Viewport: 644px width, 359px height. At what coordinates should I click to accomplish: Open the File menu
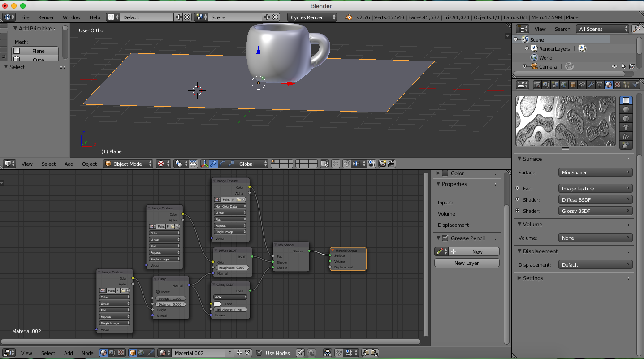[25, 17]
